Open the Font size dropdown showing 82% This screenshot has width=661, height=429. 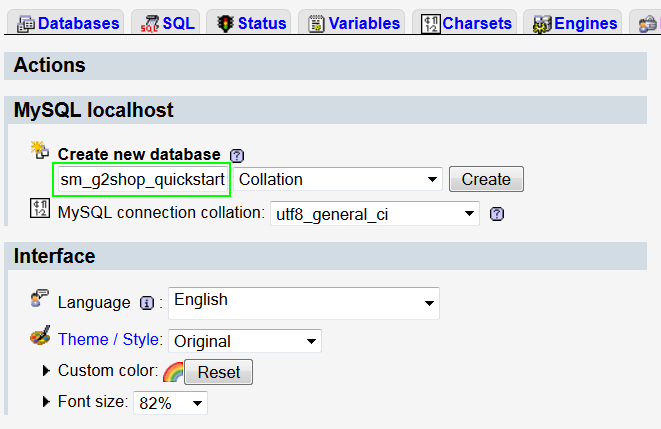(x=170, y=403)
